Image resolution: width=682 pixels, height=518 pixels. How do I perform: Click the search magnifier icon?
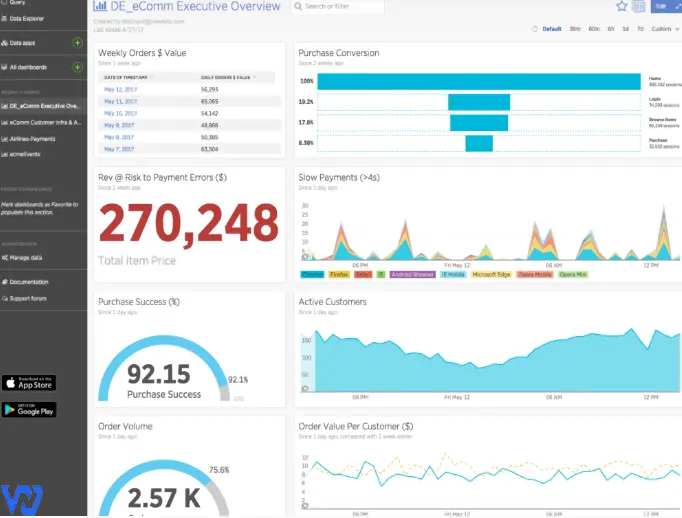point(298,6)
